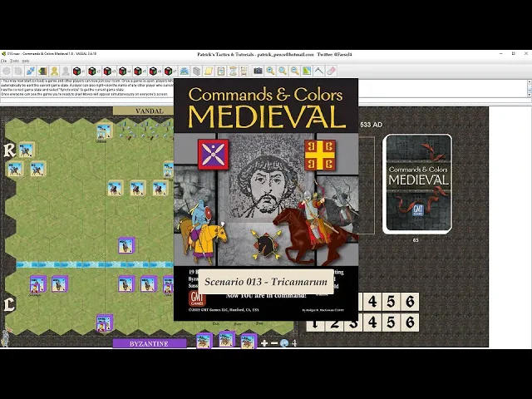Click the white plus icon near BYZANTINE

[264, 343]
